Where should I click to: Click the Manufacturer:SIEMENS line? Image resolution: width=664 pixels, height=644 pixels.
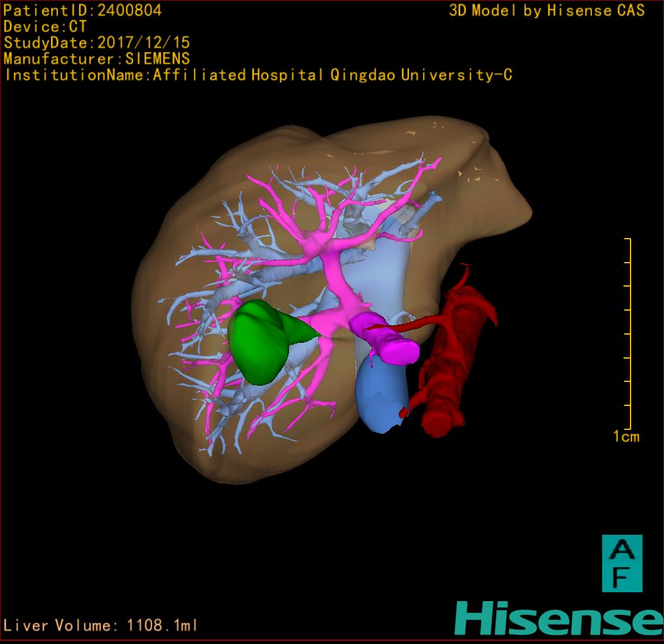(97, 59)
